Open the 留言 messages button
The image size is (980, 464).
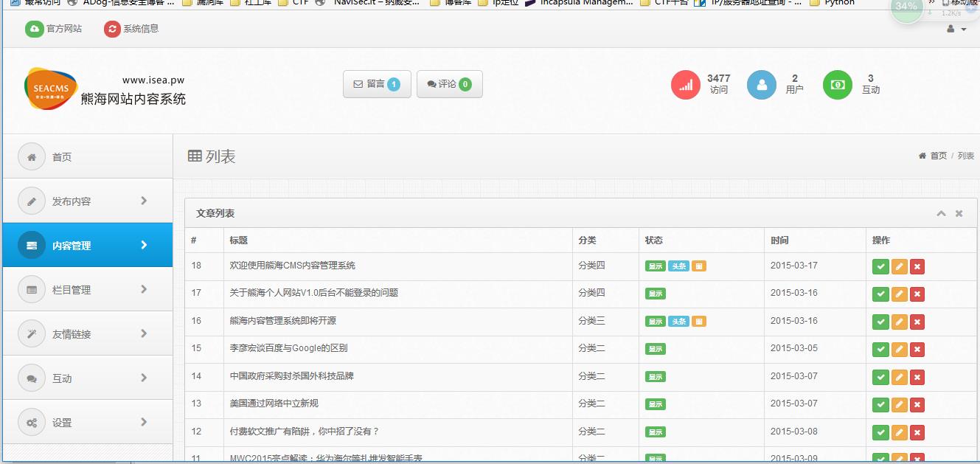click(x=377, y=84)
